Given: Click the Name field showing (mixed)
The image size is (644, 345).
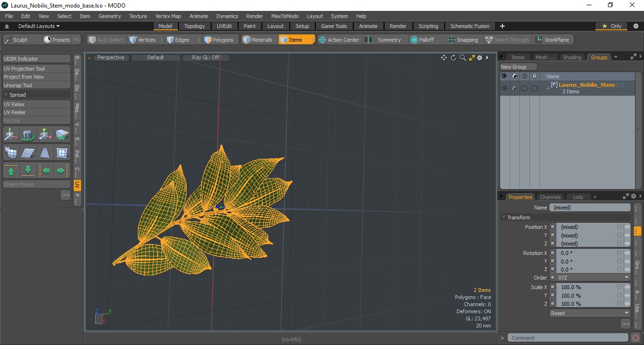Looking at the screenshot, I should pyautogui.click(x=590, y=208).
